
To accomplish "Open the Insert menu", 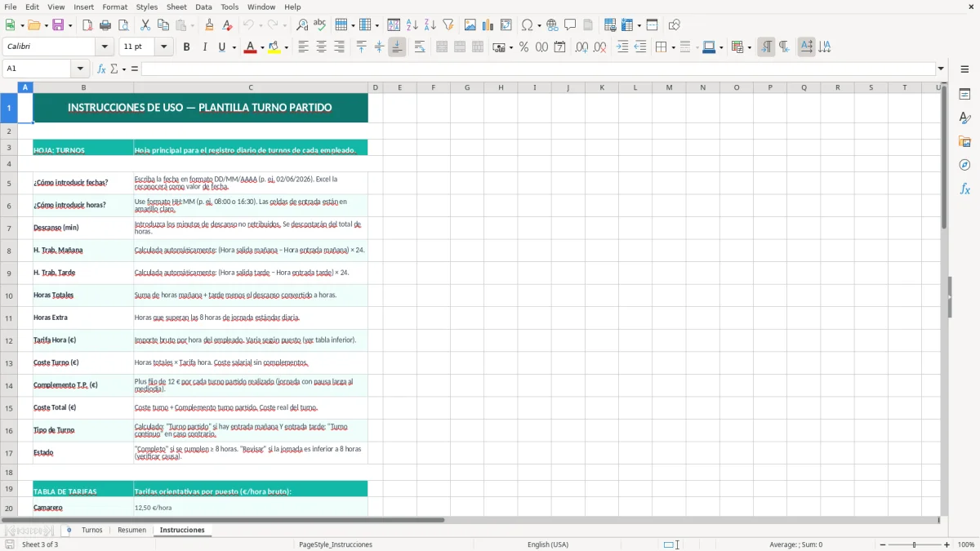I will pyautogui.click(x=84, y=7).
